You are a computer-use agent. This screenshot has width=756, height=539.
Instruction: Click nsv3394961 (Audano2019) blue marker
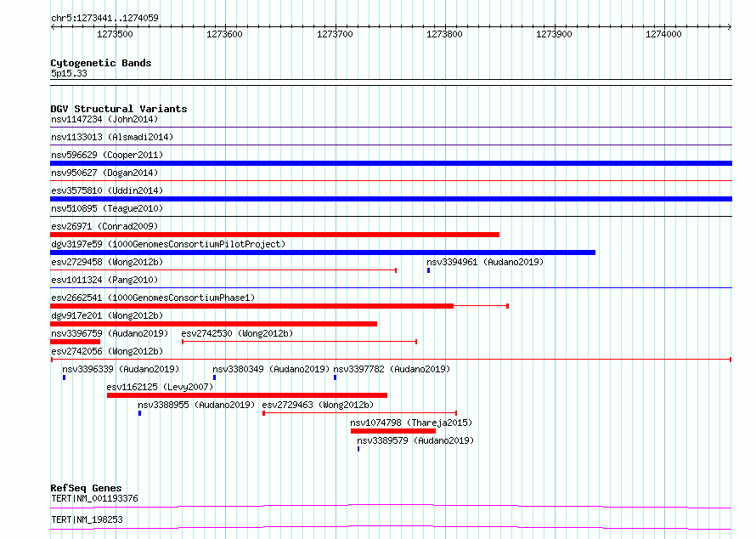(x=429, y=270)
